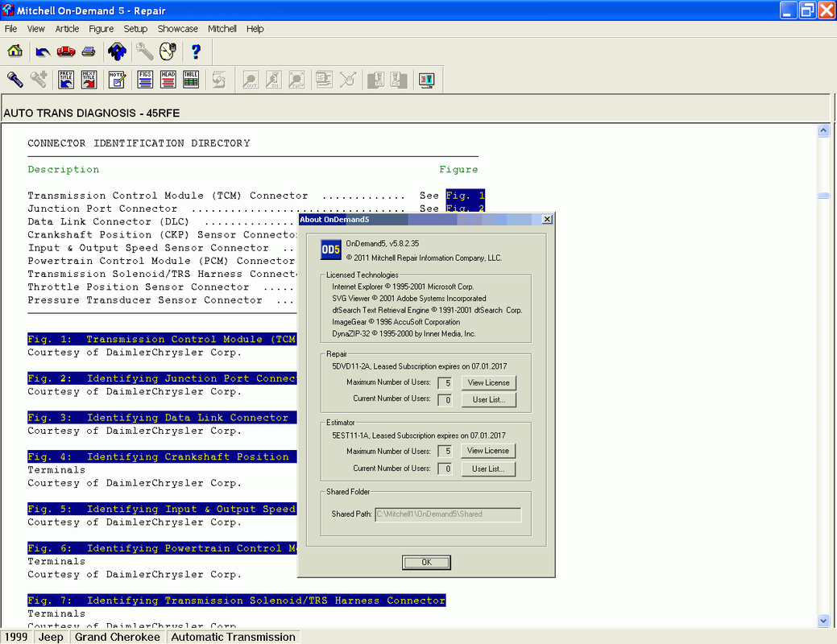Image resolution: width=837 pixels, height=644 pixels.
Task: Click the OD5 logo in About dialog
Action: click(x=330, y=250)
